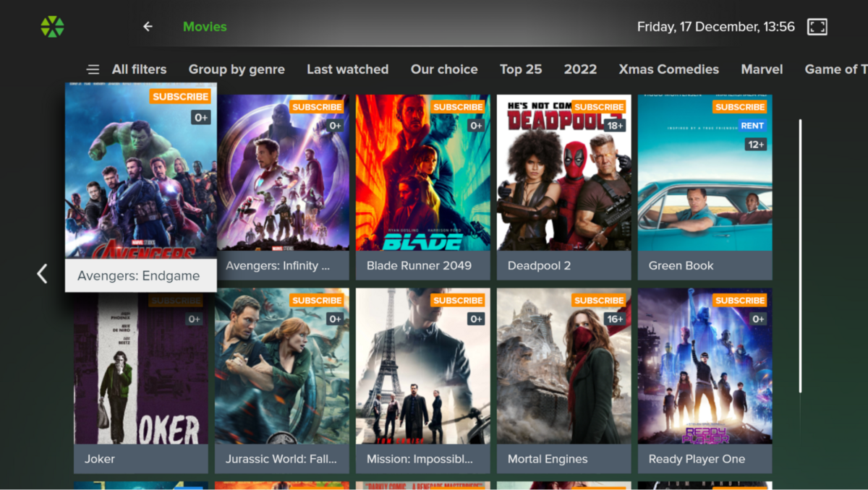Open the Jurassic World poster
Screen dimensions: 868x490
(x=282, y=366)
